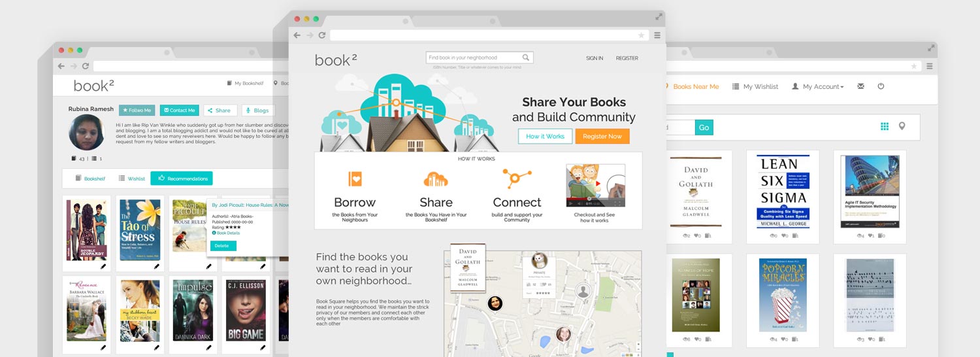Open the envelope messages icon
The image size is (980, 357).
860,86
